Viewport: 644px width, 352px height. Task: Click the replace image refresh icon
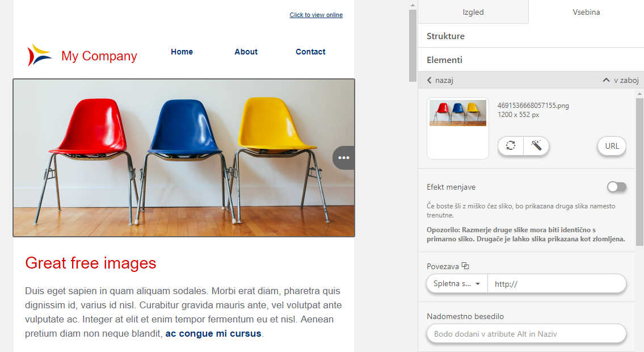click(x=511, y=146)
